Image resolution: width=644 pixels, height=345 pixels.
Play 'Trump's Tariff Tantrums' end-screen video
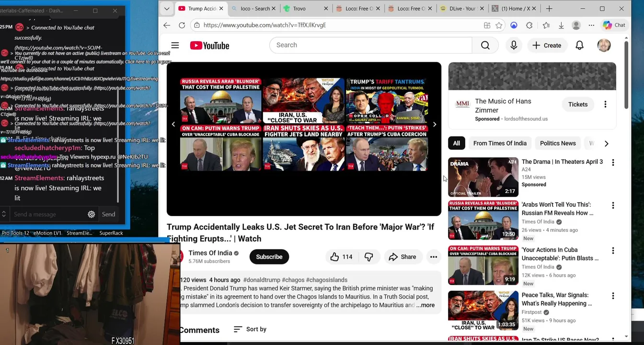point(386,101)
